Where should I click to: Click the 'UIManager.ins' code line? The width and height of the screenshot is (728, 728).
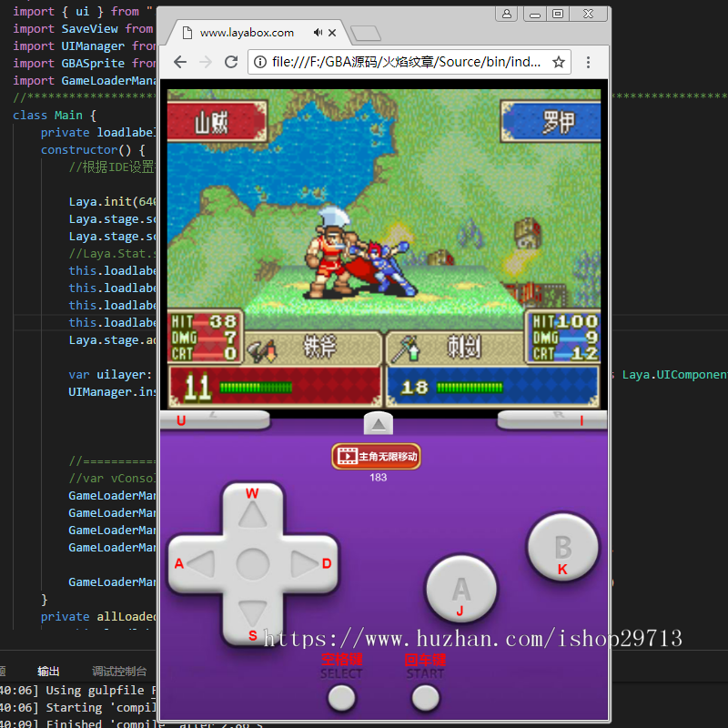[112, 392]
